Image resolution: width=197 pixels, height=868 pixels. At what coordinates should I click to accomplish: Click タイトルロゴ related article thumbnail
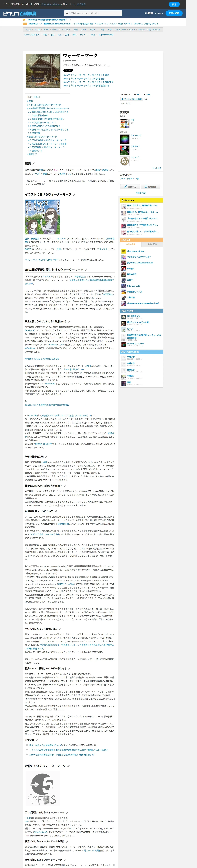click(x=125, y=139)
